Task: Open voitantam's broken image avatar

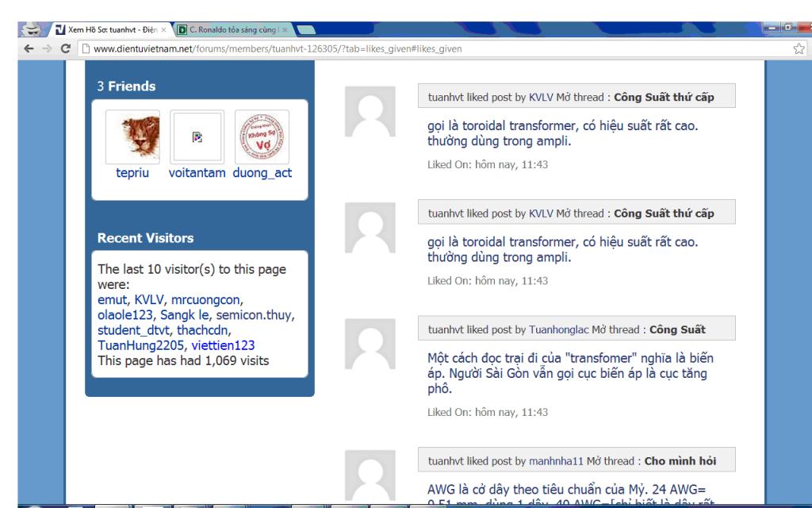Action: pyautogui.click(x=197, y=137)
